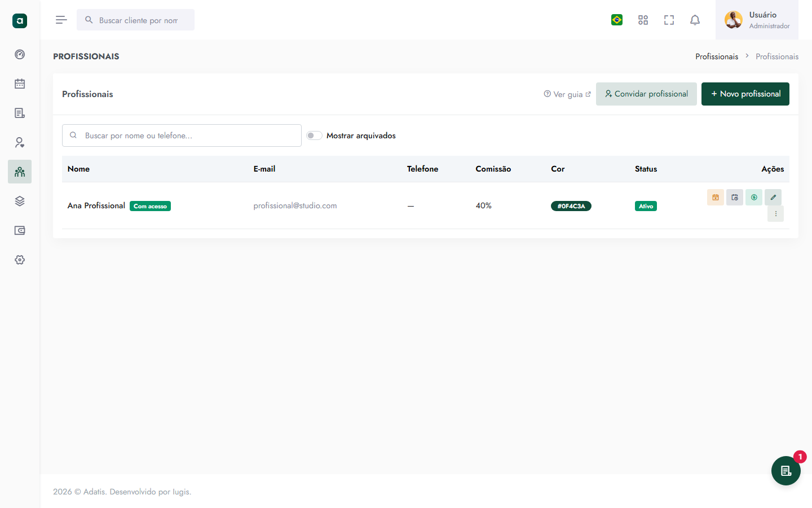This screenshot has height=508, width=812.
Task: Open the professionals team icon in sidebar
Action: [20, 172]
